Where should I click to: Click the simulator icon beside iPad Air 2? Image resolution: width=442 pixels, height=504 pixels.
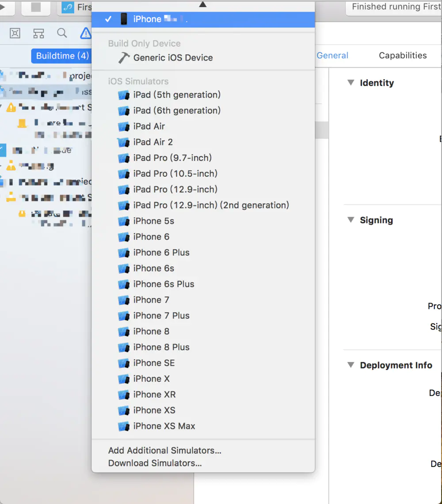click(x=123, y=142)
